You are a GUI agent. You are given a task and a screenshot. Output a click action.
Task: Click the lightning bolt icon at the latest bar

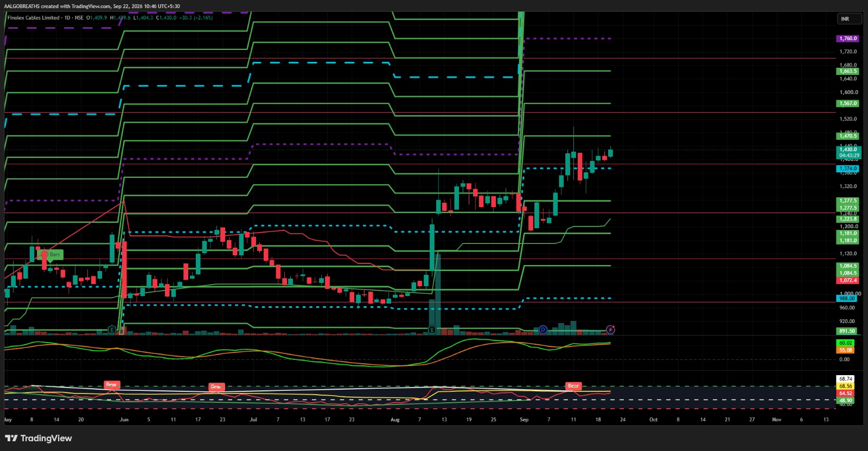[x=610, y=329]
